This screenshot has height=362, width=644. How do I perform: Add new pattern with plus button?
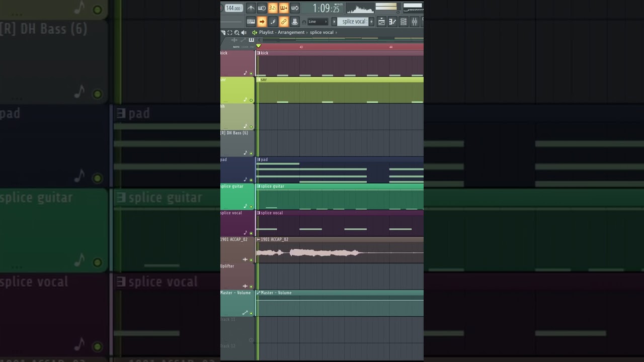371,22
